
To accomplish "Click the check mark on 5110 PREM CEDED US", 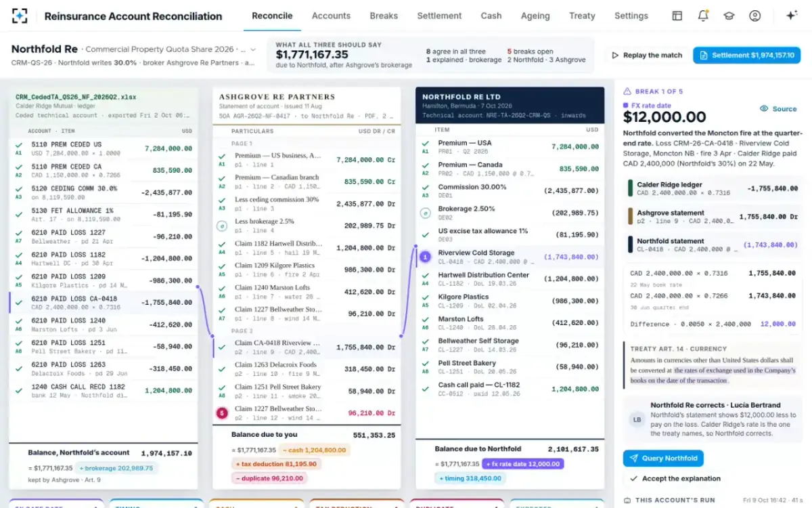I will 19,145.
